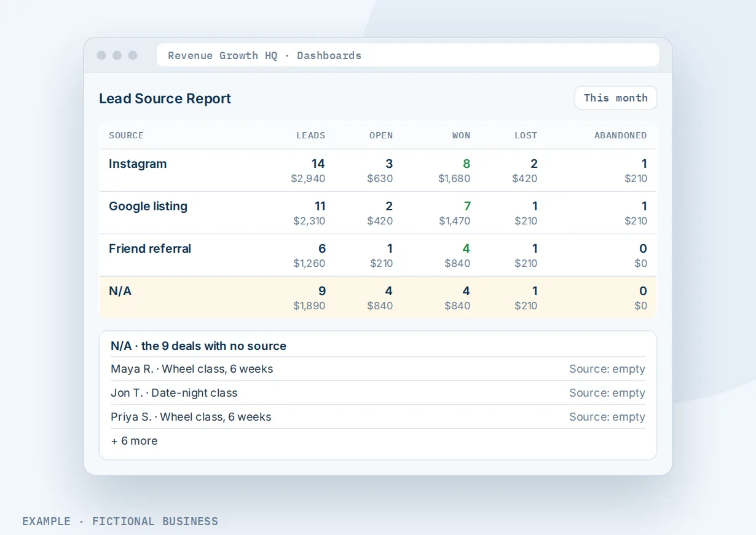Select the Friend referral source label
This screenshot has height=535, width=756.
coord(150,248)
